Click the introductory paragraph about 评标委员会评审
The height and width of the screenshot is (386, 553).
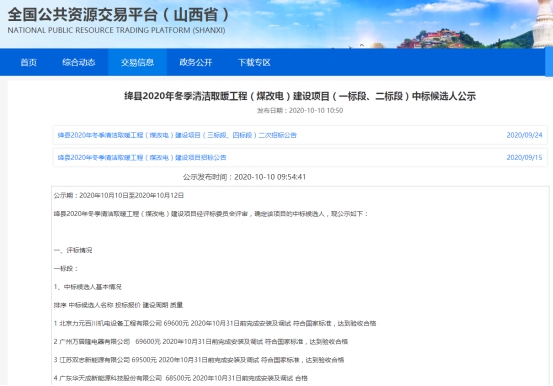[x=211, y=214]
